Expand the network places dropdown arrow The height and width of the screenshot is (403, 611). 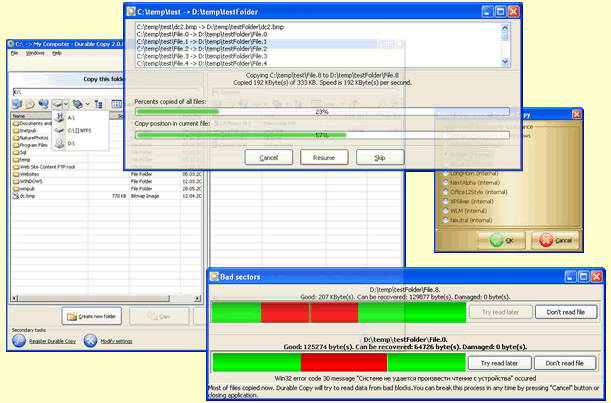click(88, 104)
